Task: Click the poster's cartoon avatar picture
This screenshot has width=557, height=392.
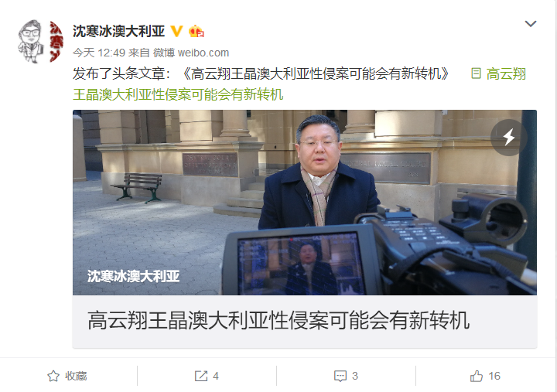Action: point(40,42)
